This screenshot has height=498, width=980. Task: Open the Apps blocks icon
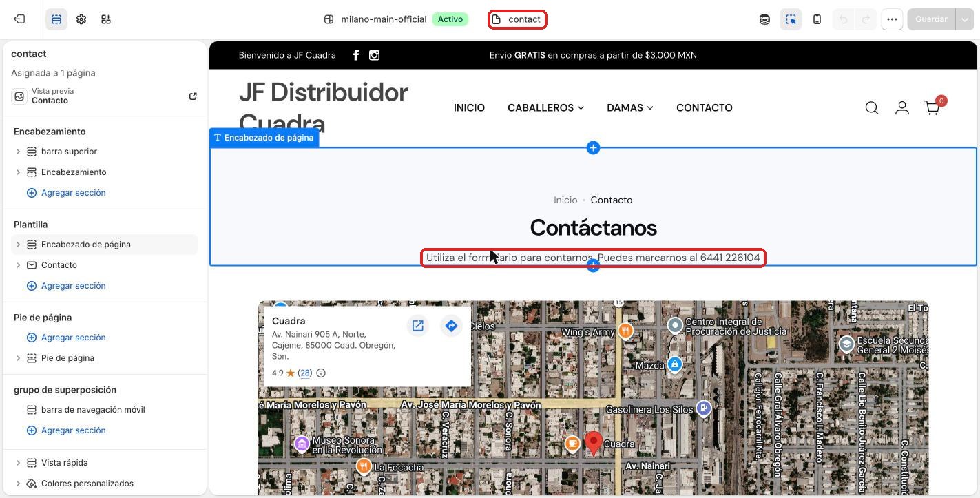106,19
